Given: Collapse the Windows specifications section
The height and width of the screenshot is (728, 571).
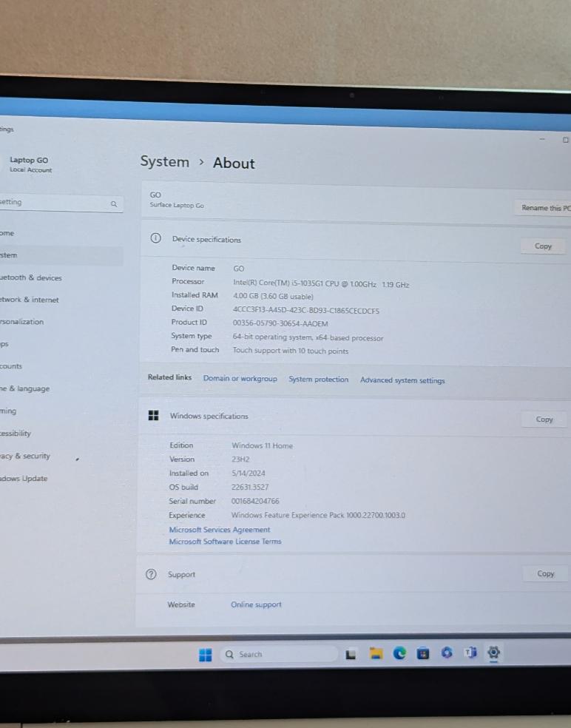Looking at the screenshot, I should (333, 417).
